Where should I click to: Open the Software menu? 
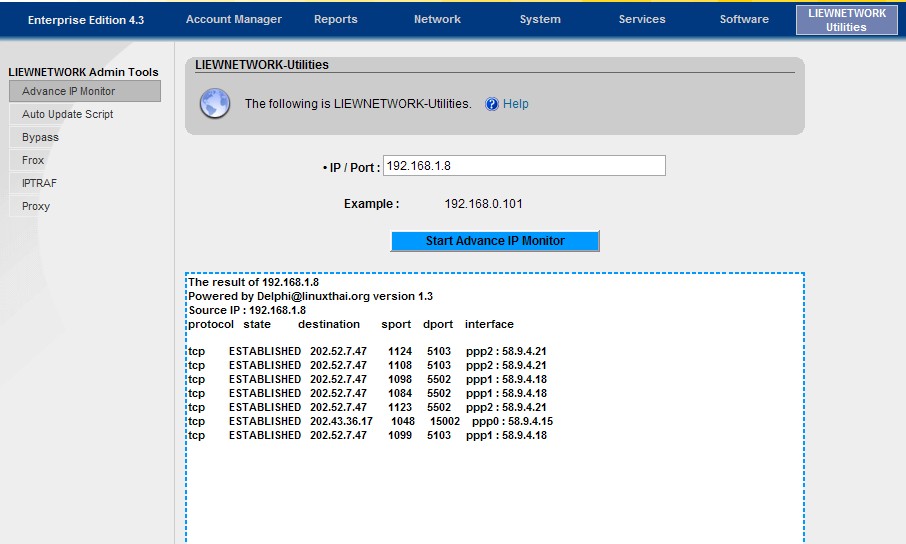tap(744, 19)
